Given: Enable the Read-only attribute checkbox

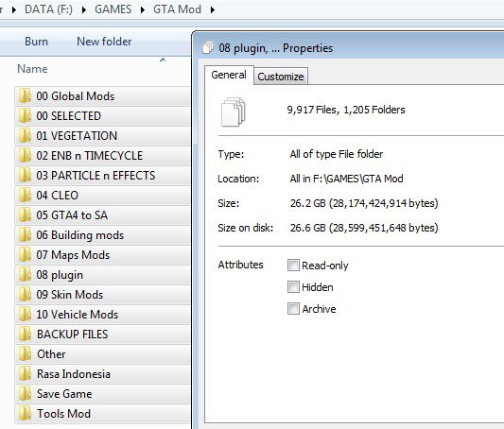Looking at the screenshot, I should coord(293,266).
